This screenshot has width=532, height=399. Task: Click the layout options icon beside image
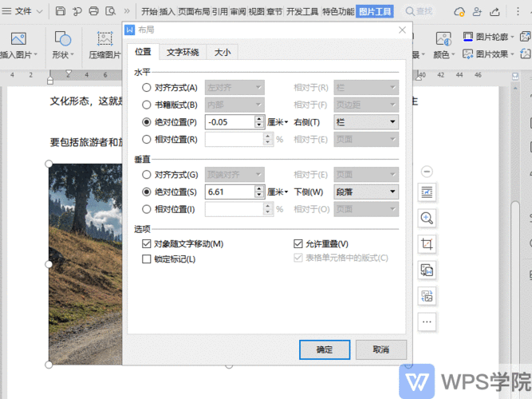[x=427, y=193]
